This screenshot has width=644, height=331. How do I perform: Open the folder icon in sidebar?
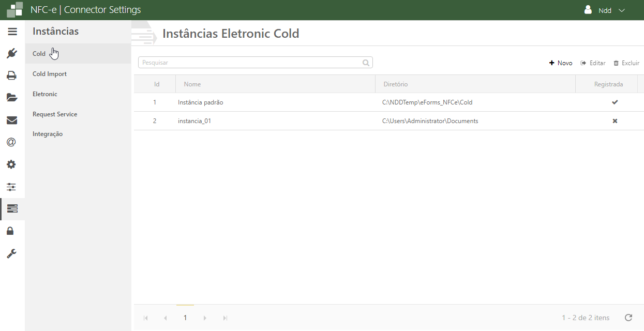(12, 98)
